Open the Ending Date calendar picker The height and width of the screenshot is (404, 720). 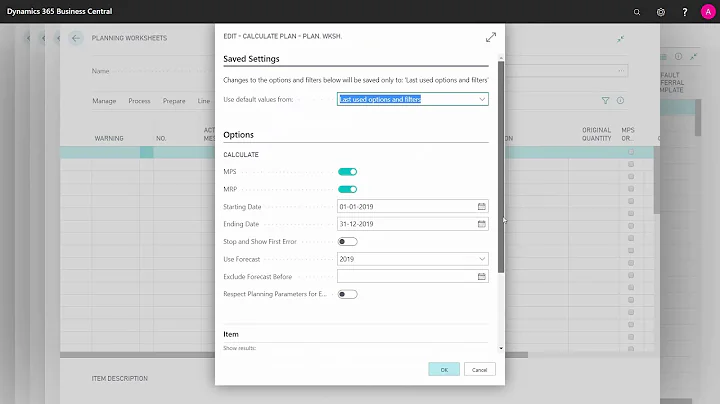point(481,224)
